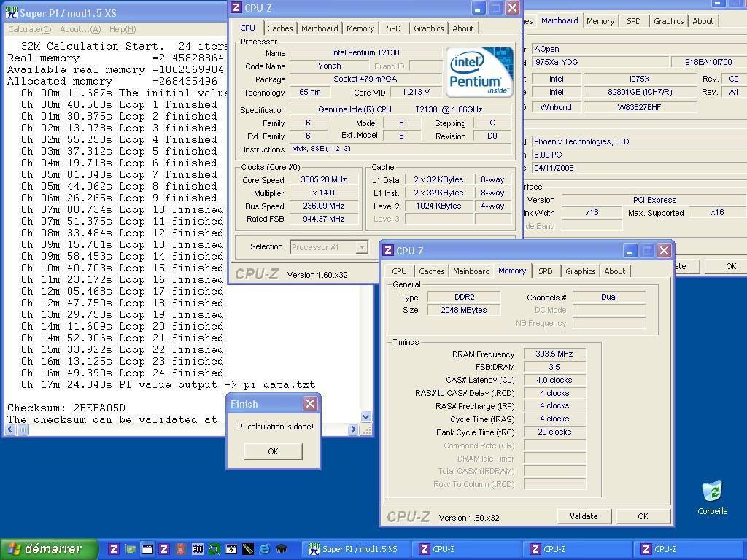Open Memory tab in CPU-Z CPU window

360,28
